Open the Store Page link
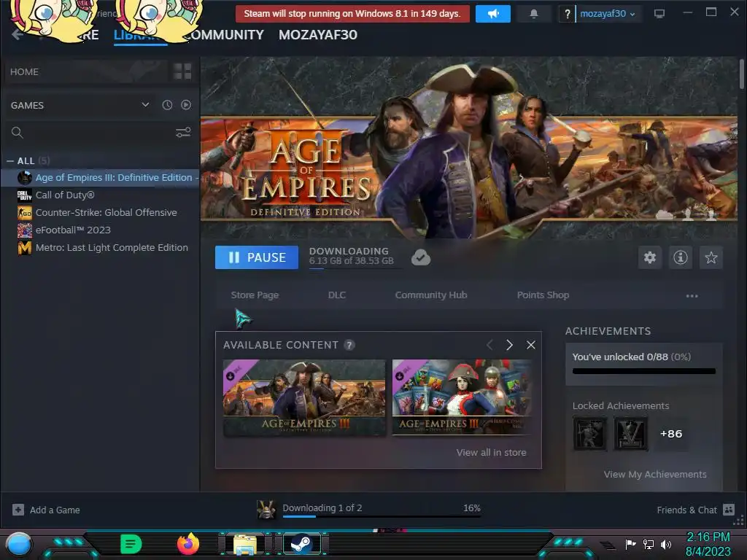Screen dimensions: 747x560 coord(255,295)
